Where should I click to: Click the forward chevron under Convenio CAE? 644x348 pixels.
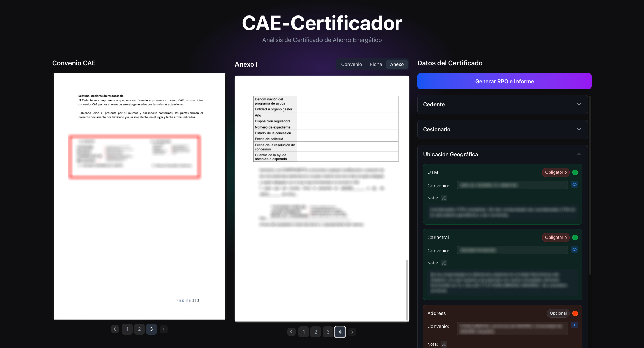tap(163, 329)
